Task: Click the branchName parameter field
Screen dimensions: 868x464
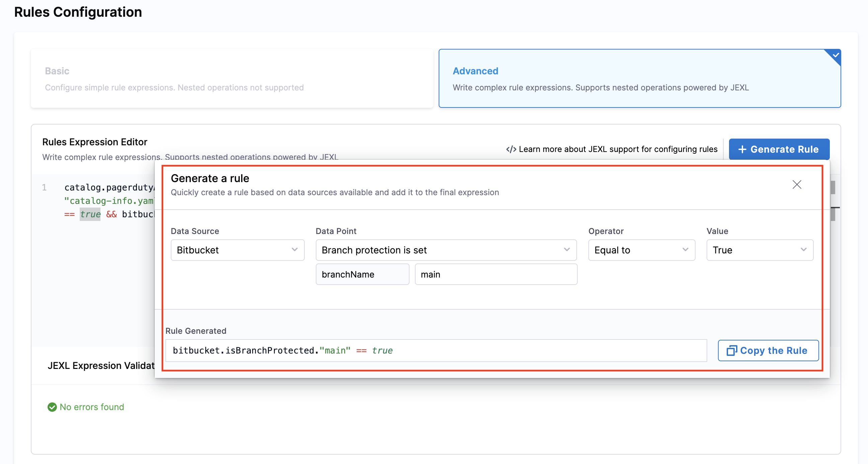Action: pos(362,274)
